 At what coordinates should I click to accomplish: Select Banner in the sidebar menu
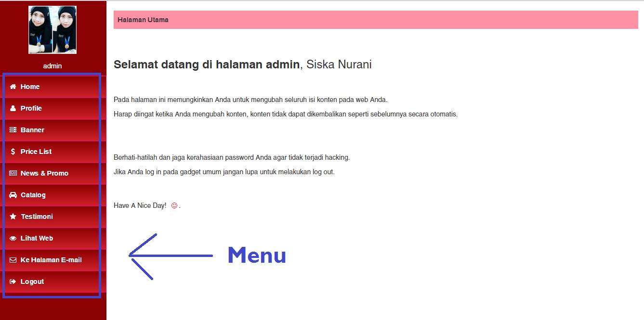click(33, 130)
